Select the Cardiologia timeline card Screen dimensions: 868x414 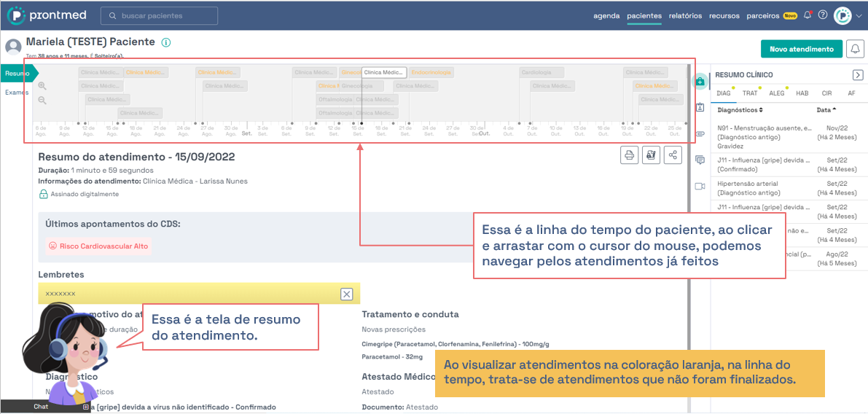(x=541, y=72)
